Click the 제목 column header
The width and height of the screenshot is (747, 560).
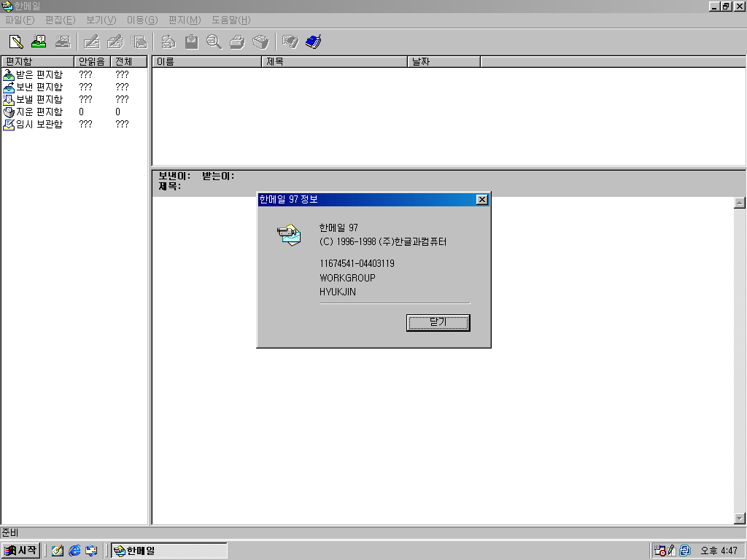334,61
